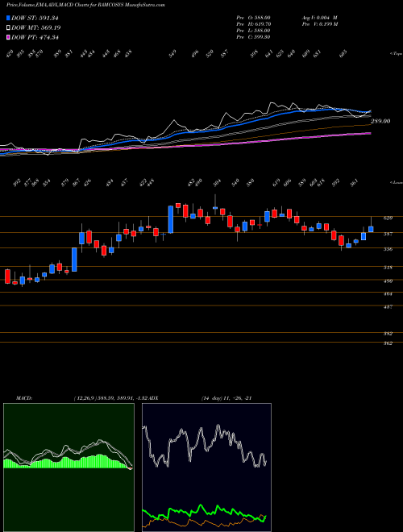Screen dimensions: 403x532
Task: Select the 'DOW PT: 474.34' legend text
Action: pyautogui.click(x=35, y=37)
